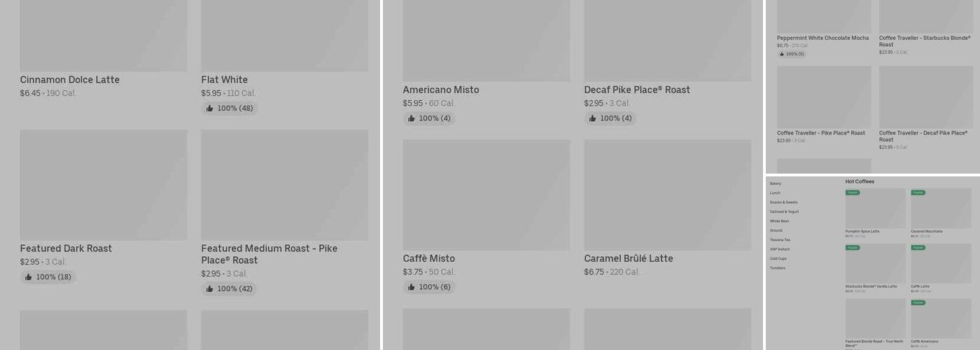This screenshot has width=980, height=350.
Task: Click thumbs-up icon under Featured Medium Roast
Action: 209,289
